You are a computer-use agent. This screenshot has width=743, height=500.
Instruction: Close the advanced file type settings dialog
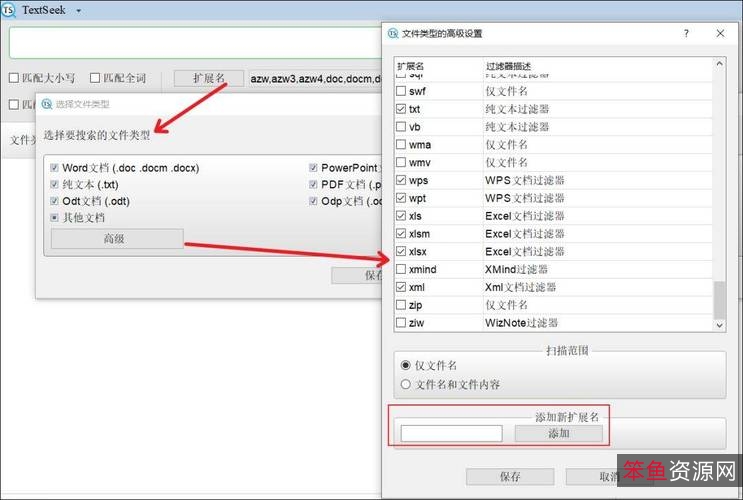720,33
